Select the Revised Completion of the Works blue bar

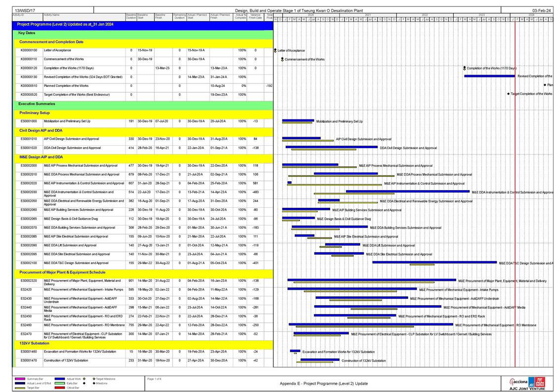tap(489, 76)
